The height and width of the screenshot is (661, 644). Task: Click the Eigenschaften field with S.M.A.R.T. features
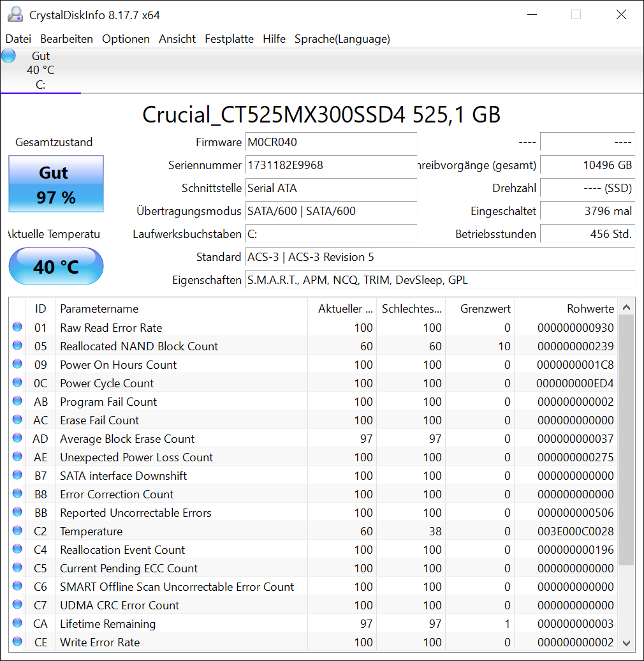(x=440, y=280)
